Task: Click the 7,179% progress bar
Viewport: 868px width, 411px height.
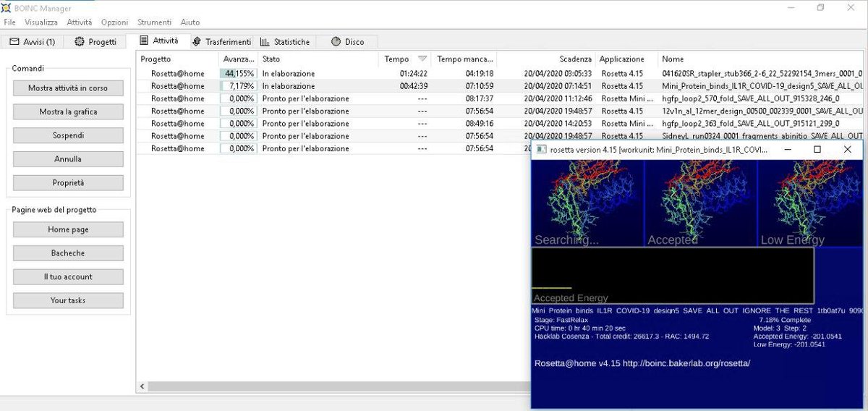Action: click(238, 86)
